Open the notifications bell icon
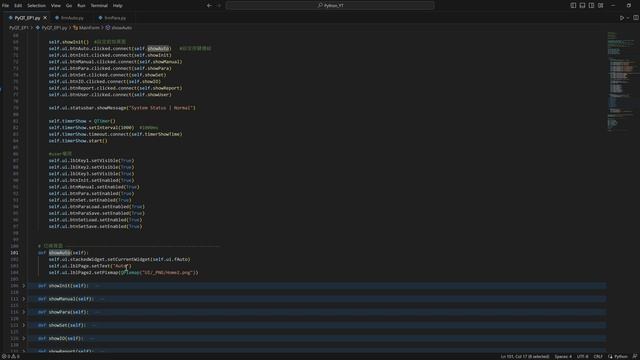 point(635,356)
